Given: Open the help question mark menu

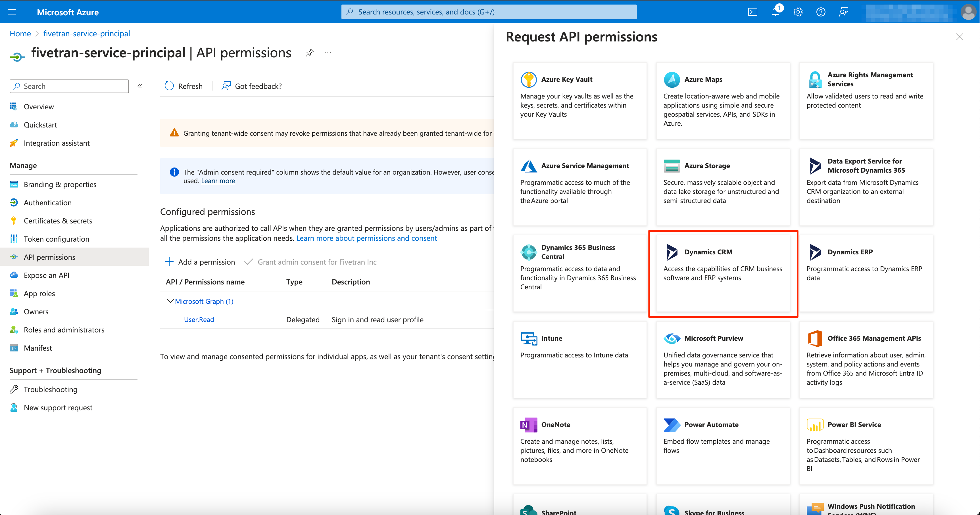Looking at the screenshot, I should point(821,12).
